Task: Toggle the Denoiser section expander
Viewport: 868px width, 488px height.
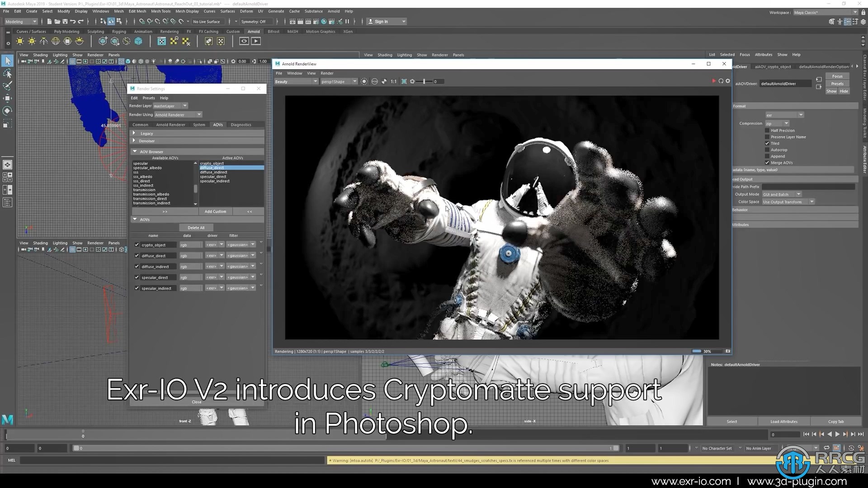Action: click(133, 141)
